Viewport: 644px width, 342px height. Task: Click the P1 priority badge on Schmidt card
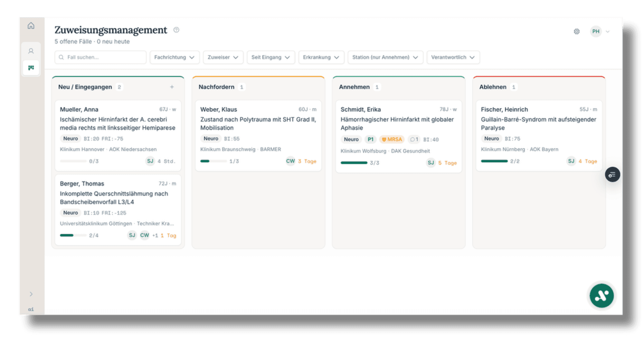tap(370, 139)
